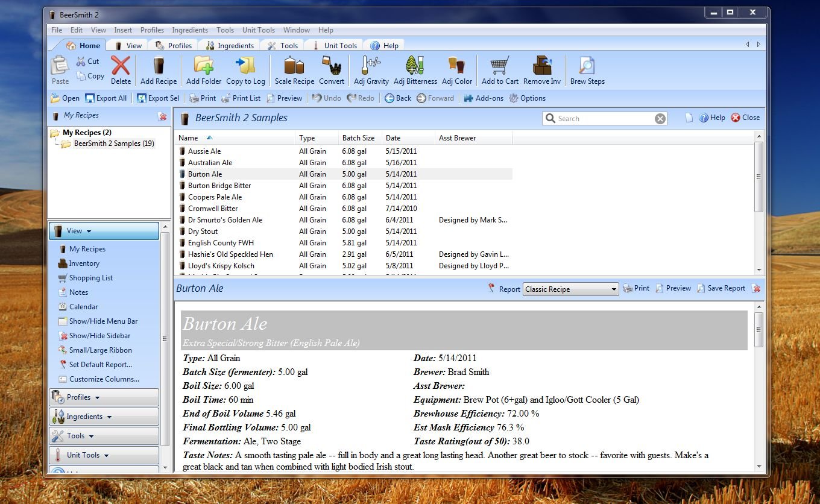Open the Ingredients menu in menu bar
Screen dimensions: 820x504
click(189, 30)
